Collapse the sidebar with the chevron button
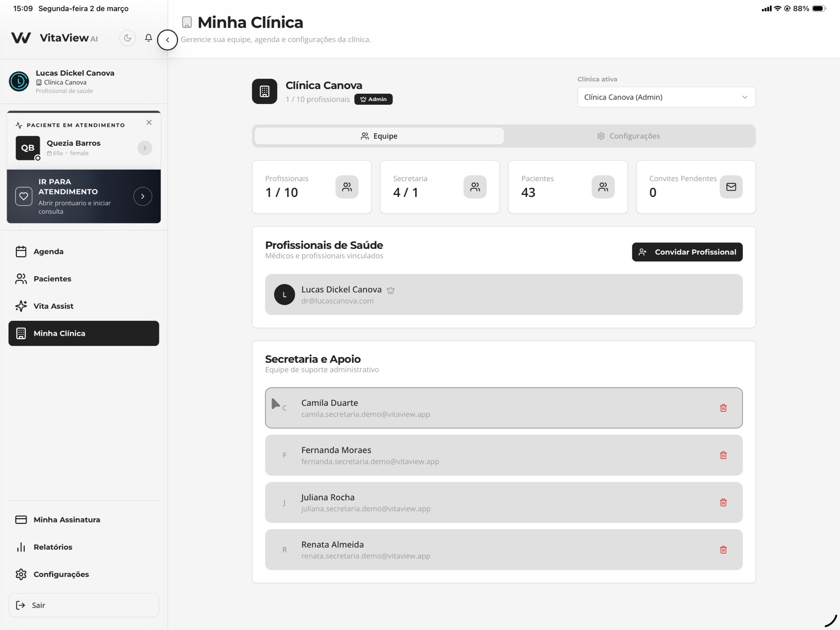Viewport: 840px width, 630px height. (x=168, y=40)
